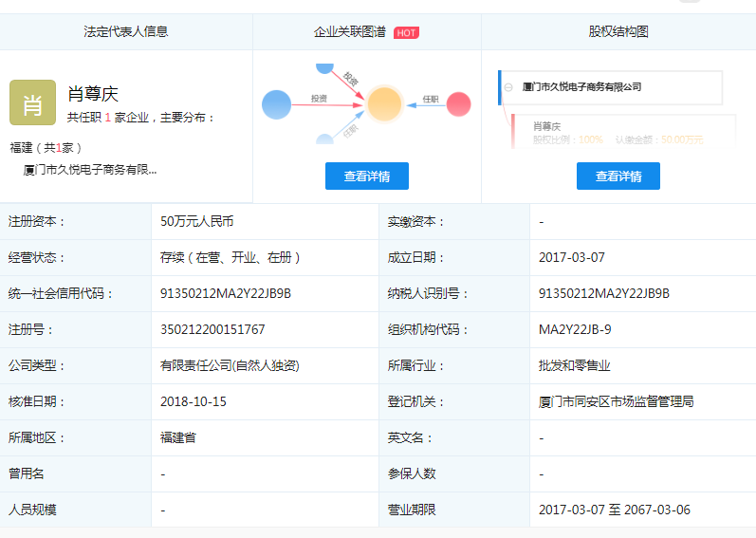This screenshot has width=756, height=538.
Task: Click the region value 福建省
Action: tap(178, 437)
